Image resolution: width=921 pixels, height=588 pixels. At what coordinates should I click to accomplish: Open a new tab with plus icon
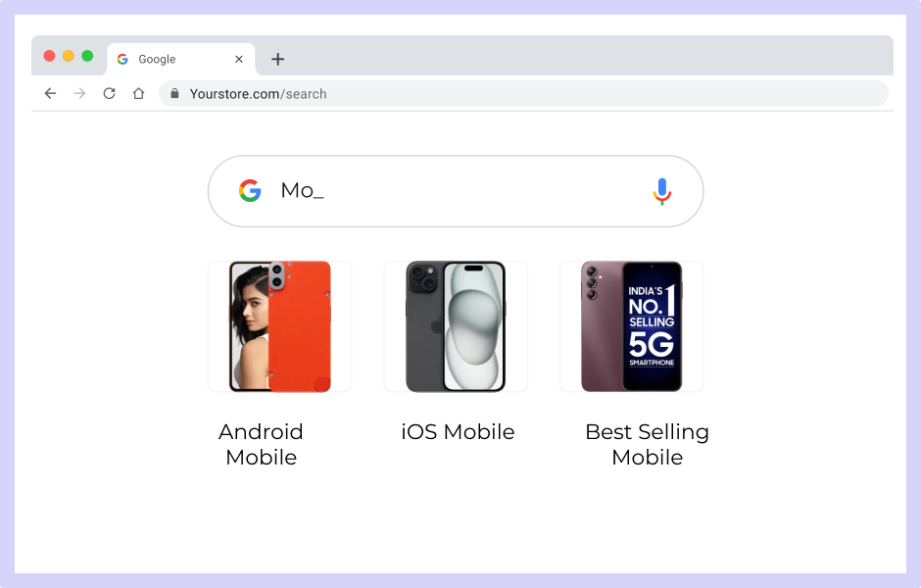pyautogui.click(x=278, y=59)
